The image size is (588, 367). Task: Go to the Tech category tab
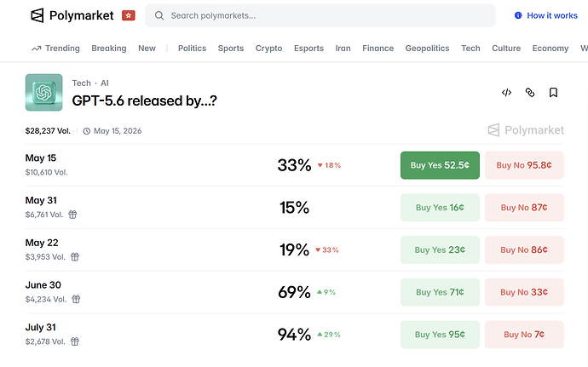point(470,49)
